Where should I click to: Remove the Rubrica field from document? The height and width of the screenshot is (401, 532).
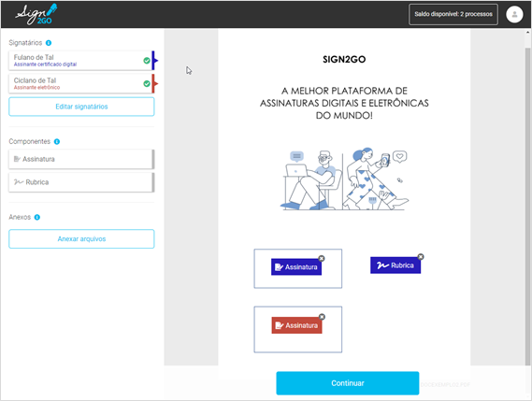(421, 257)
